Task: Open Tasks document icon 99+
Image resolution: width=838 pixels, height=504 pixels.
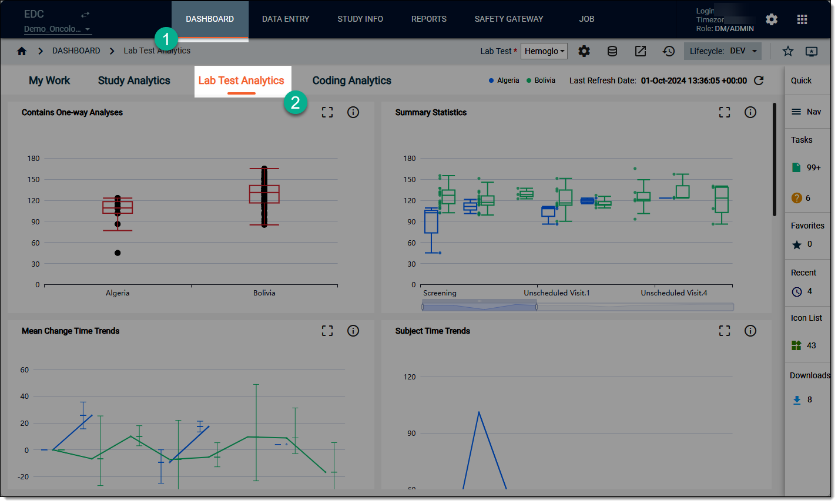Action: [796, 167]
